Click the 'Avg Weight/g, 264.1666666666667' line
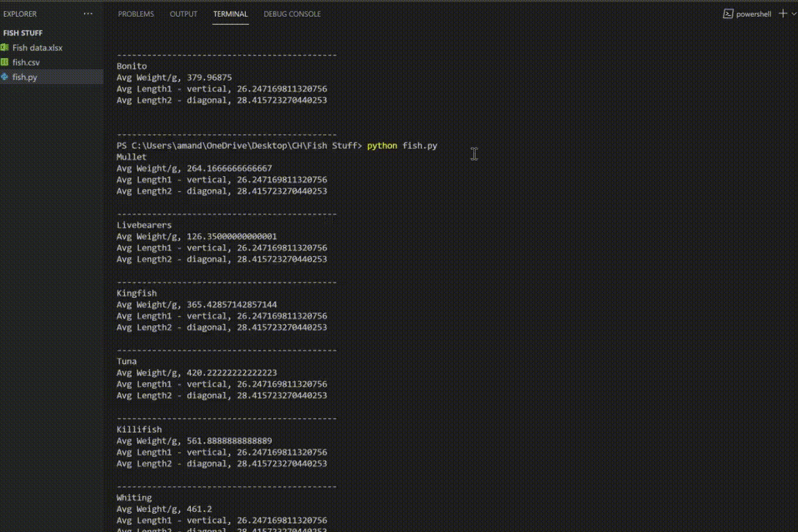This screenshot has width=798, height=532. click(194, 169)
